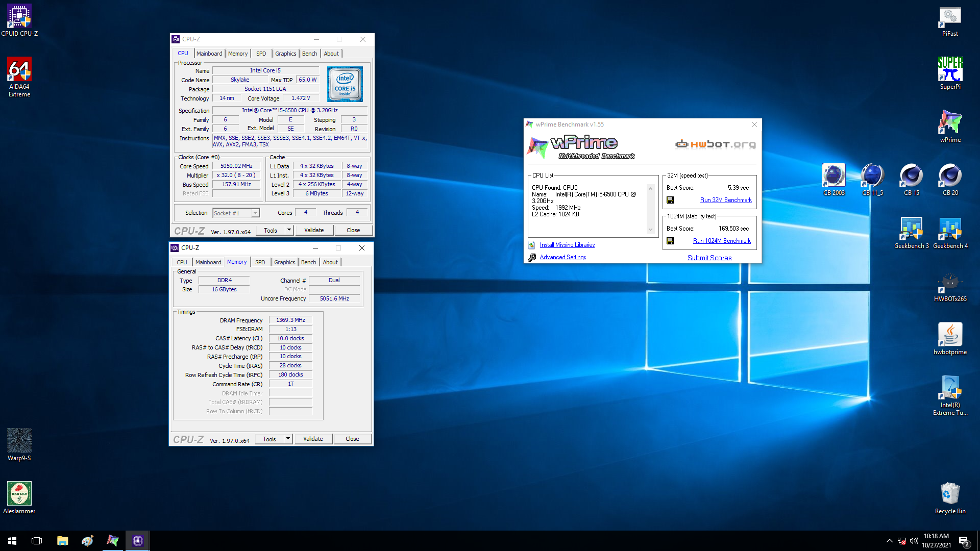Switch to CPU-Z via taskbar icon
The image size is (980, 551).
coord(137,541)
